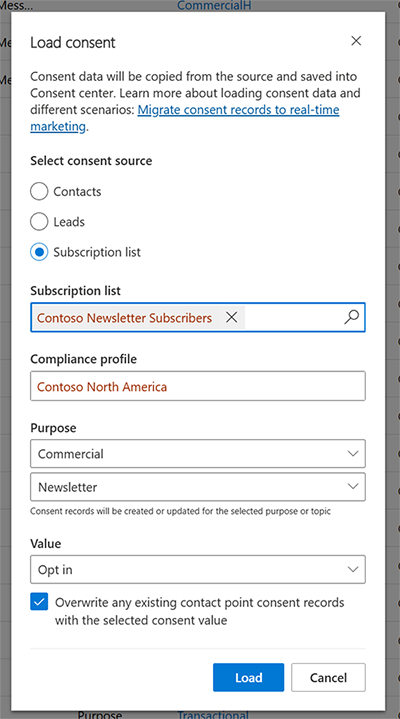Click the Cancel button

click(x=328, y=677)
